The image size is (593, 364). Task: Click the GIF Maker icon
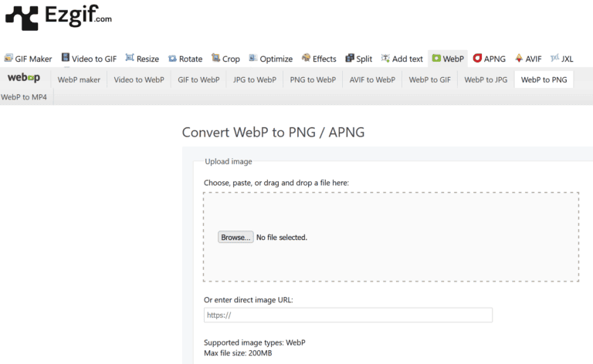point(8,58)
